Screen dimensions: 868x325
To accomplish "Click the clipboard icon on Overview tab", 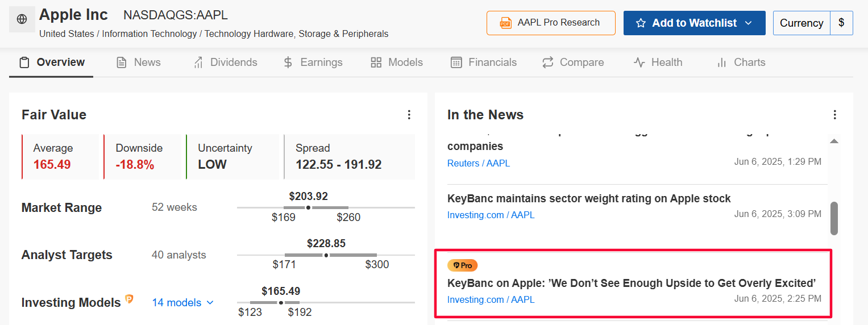I will click(24, 63).
